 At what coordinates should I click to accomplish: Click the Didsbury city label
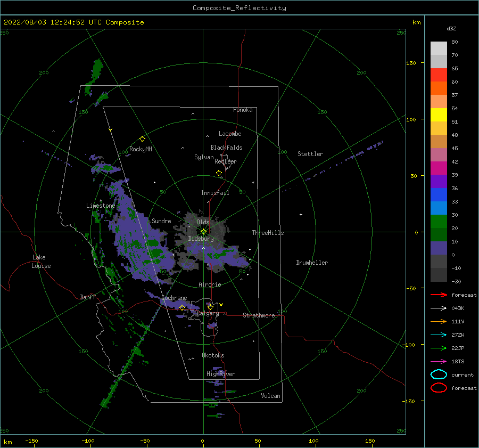click(x=201, y=239)
